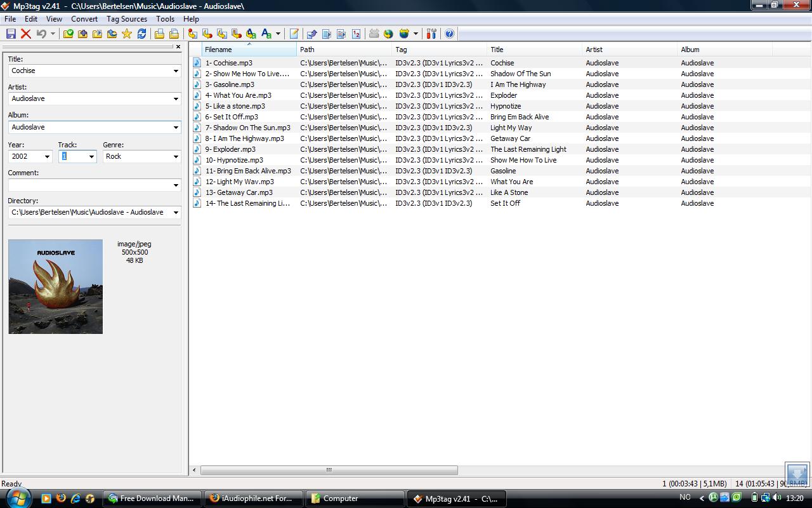This screenshot has height=508, width=812.
Task: Add directory with the folder plus icon
Action: [x=82, y=34]
